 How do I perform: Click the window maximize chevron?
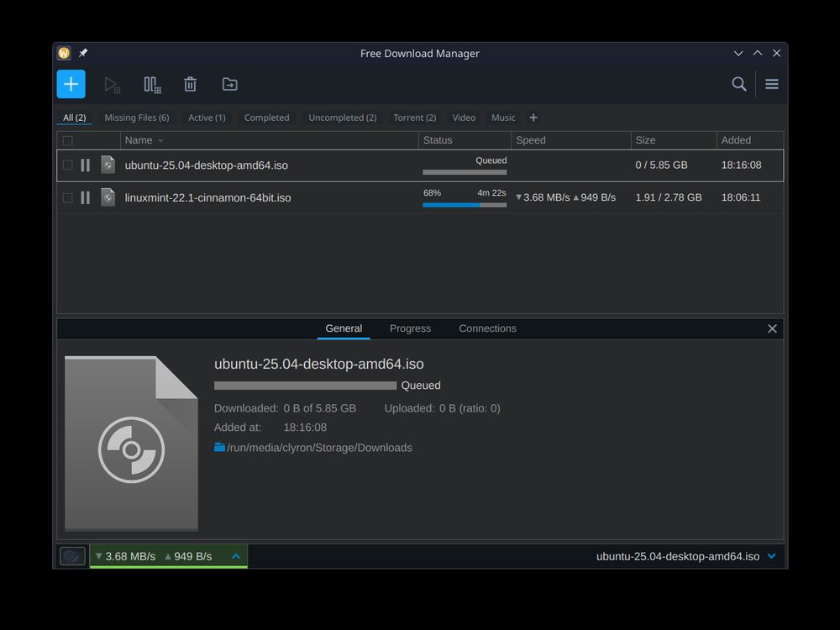758,53
